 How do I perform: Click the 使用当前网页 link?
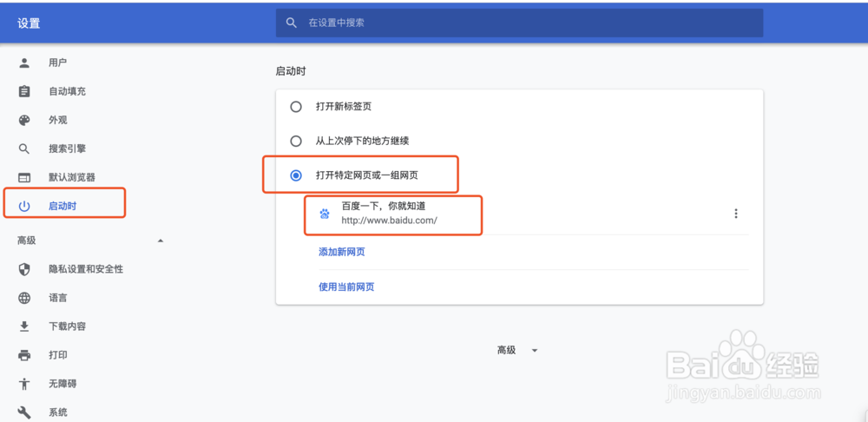pyautogui.click(x=346, y=287)
